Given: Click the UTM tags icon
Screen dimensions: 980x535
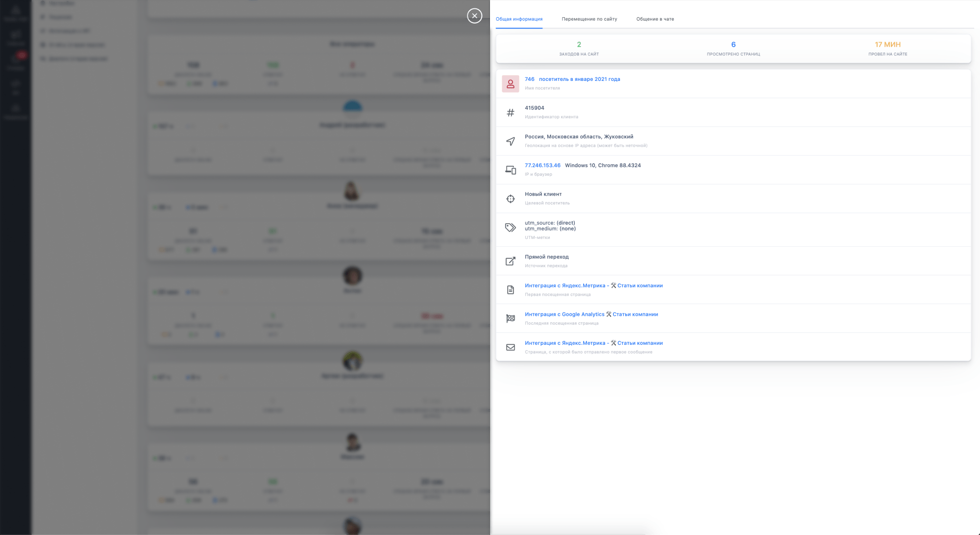Looking at the screenshot, I should tap(510, 228).
